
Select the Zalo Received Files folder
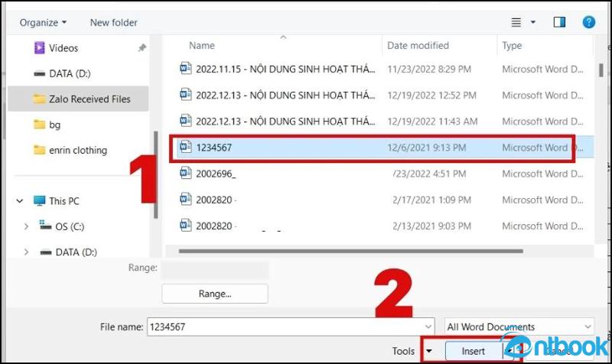[x=78, y=99]
